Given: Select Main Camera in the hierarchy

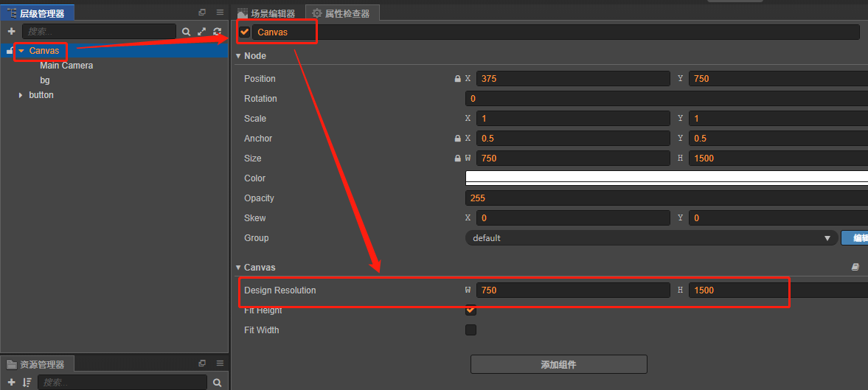Looking at the screenshot, I should pyautogui.click(x=66, y=66).
